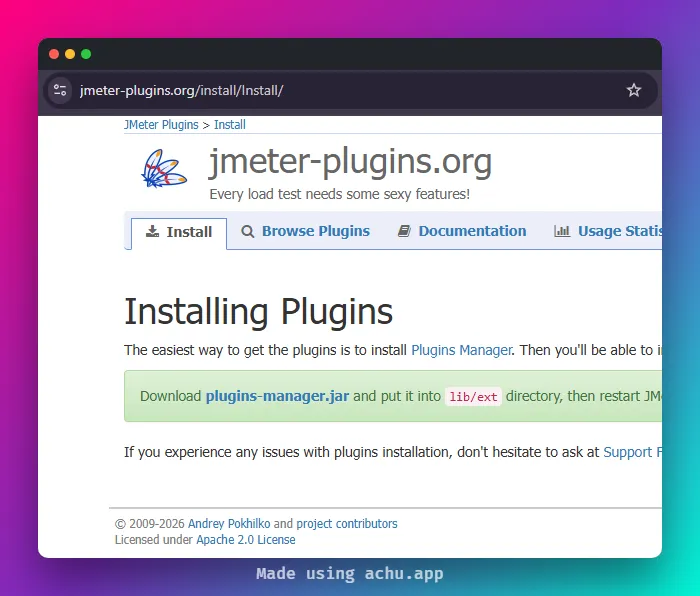Viewport: 700px width, 596px height.
Task: Click the magnifier icon beside Browse Plugins
Action: tap(247, 231)
